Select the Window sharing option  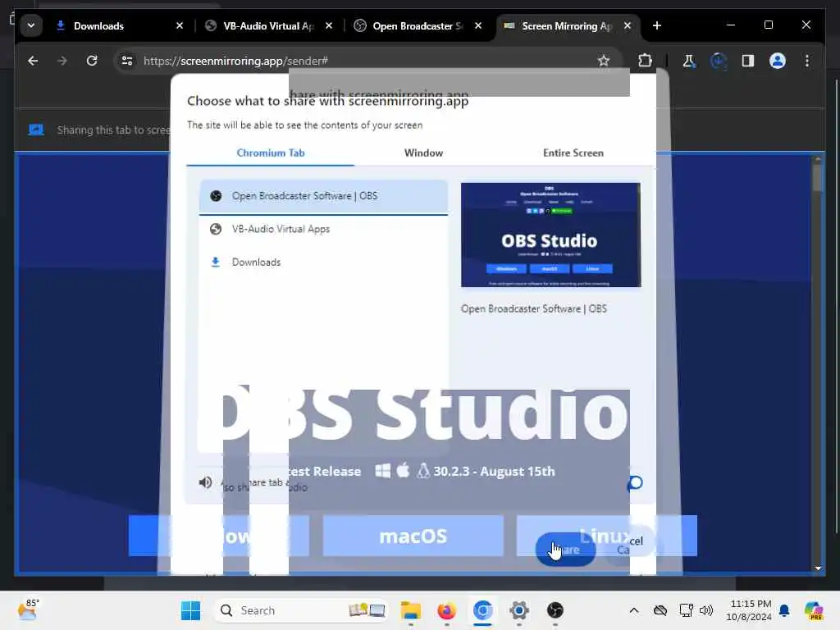click(424, 153)
